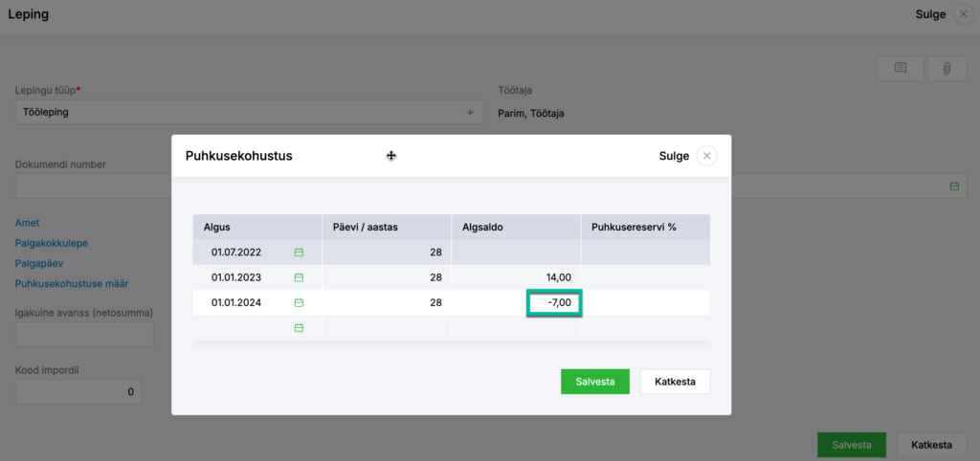The height and width of the screenshot is (461, 980).
Task: Click the Kood impordil input field
Action: click(78, 392)
